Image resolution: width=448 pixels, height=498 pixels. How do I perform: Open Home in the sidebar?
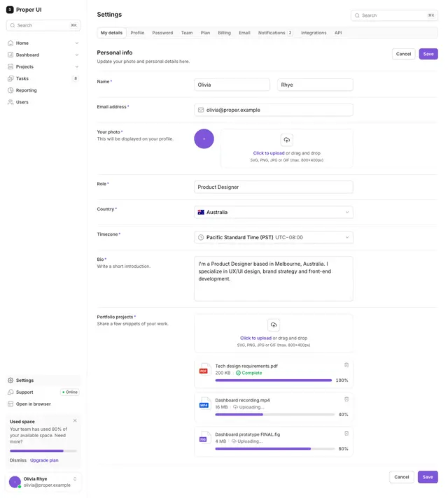pyautogui.click(x=43, y=43)
